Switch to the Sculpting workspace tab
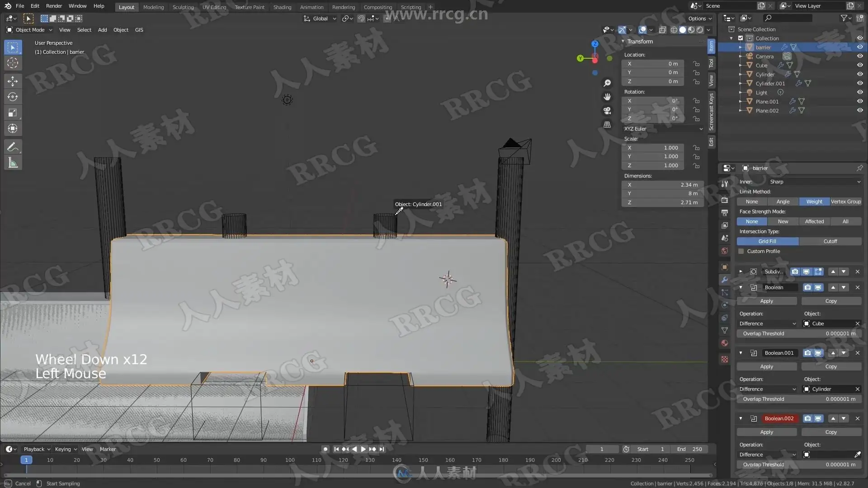868x488 pixels. [x=183, y=7]
